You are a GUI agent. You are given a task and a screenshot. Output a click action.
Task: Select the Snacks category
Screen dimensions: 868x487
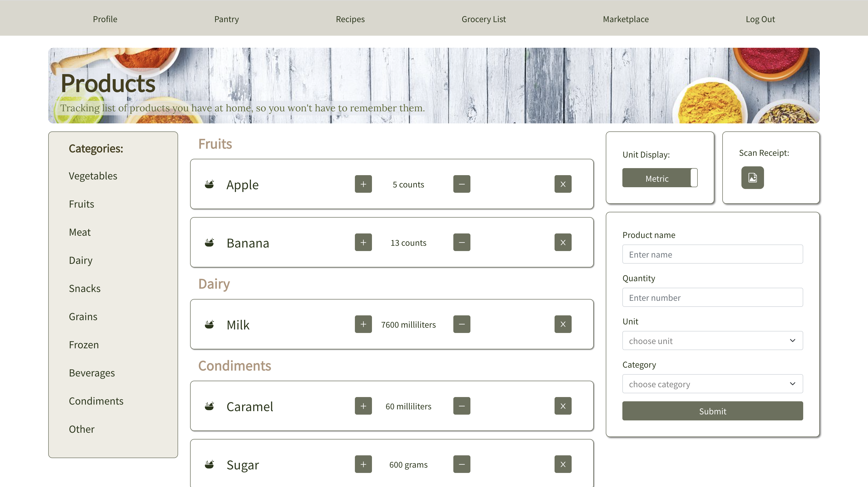tap(85, 288)
